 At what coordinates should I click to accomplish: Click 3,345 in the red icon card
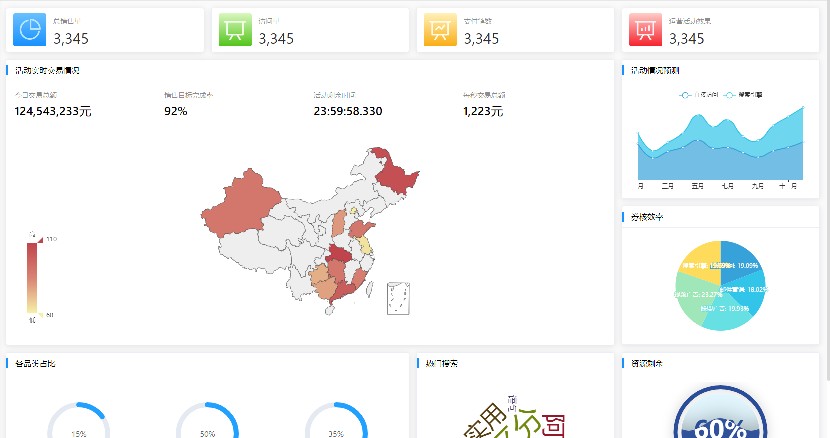687,39
